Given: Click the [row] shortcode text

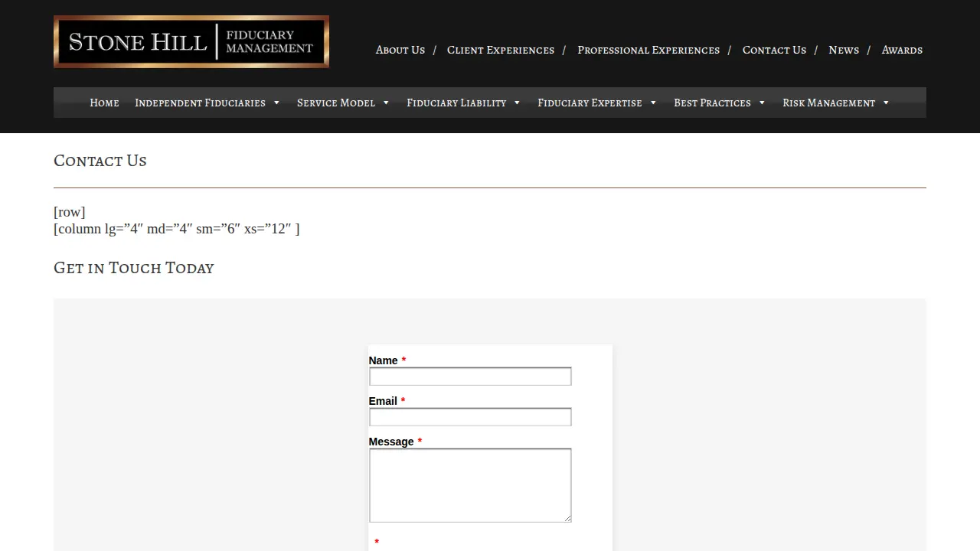Looking at the screenshot, I should 70,212.
